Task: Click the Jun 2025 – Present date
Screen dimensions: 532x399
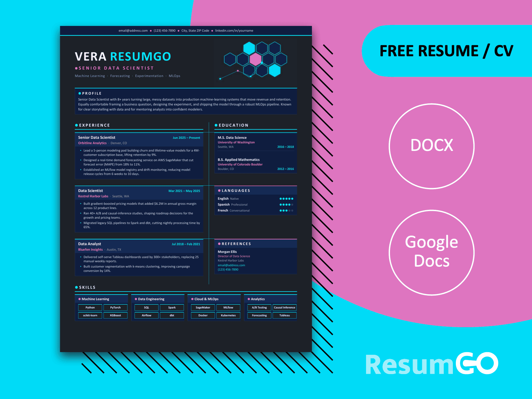Action: 186,138
